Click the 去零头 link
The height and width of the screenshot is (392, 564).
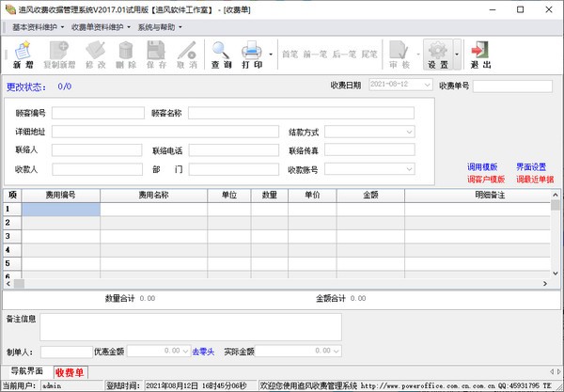(203, 352)
